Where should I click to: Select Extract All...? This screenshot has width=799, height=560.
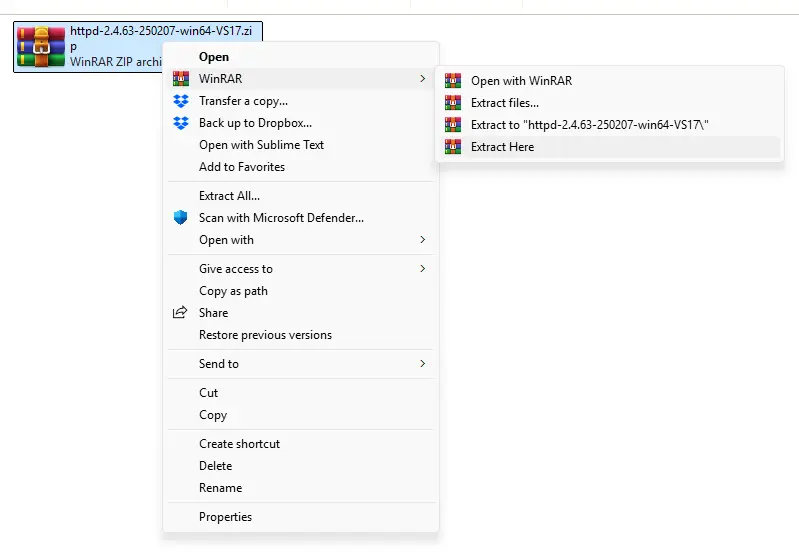[301, 196]
